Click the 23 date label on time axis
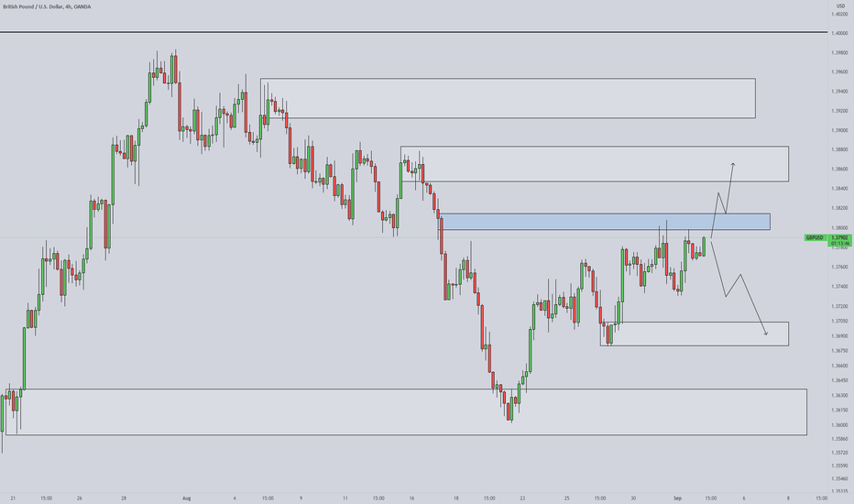854x504 pixels. point(522,498)
